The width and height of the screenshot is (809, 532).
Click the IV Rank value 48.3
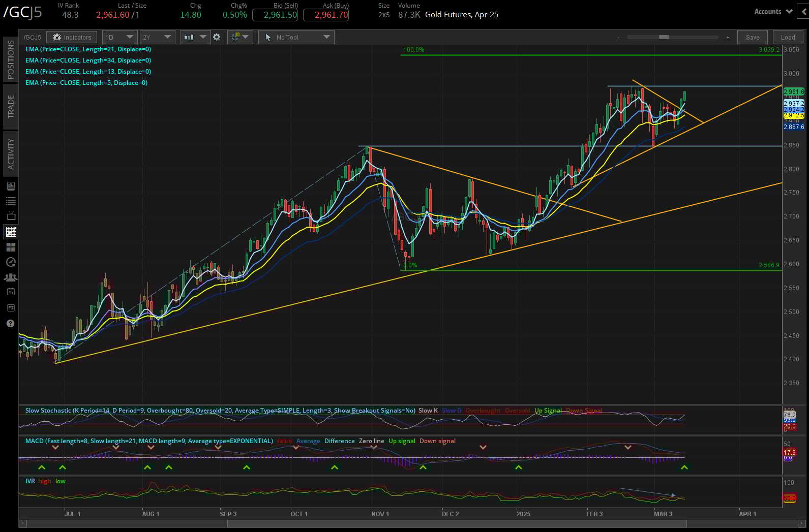70,15
